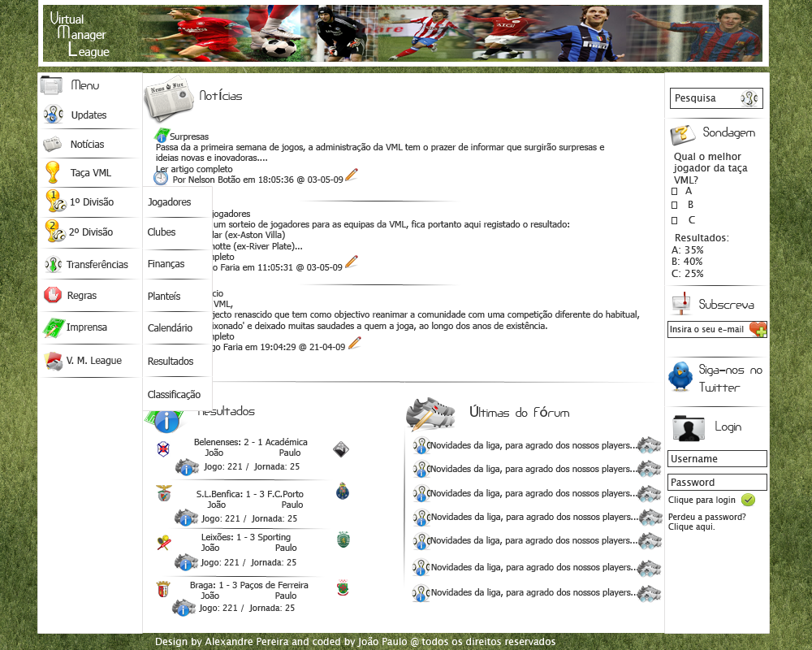The height and width of the screenshot is (650, 812).
Task: Click the pencil edit icon dated 21-04-09
Action: 355,343
